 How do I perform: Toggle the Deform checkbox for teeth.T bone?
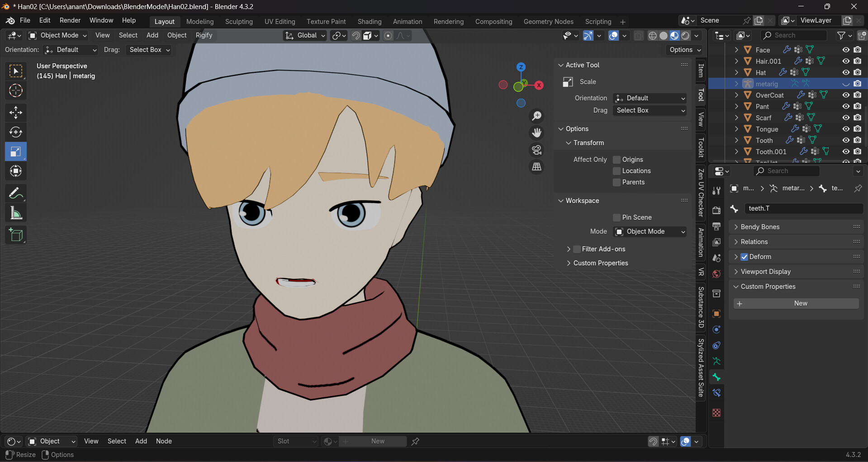744,257
